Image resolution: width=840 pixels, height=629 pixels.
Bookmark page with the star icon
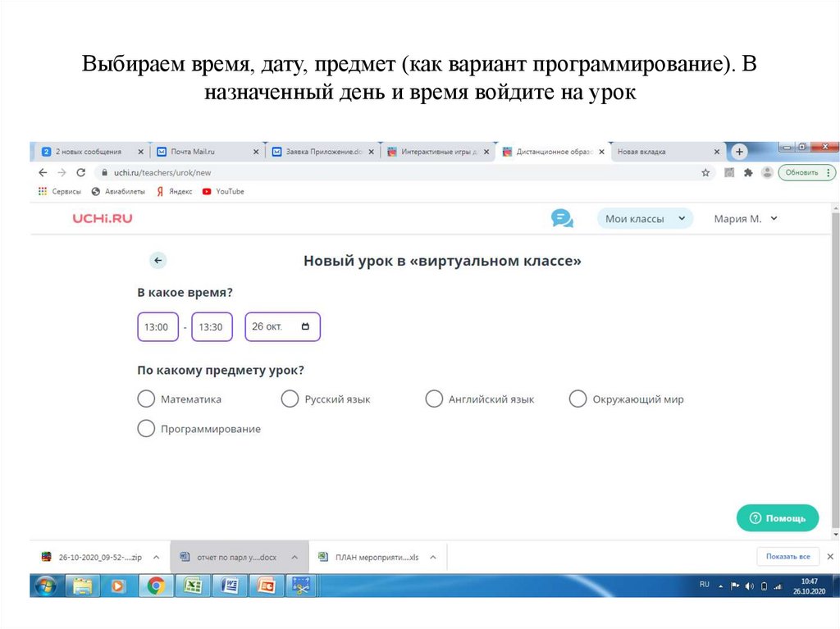(705, 172)
